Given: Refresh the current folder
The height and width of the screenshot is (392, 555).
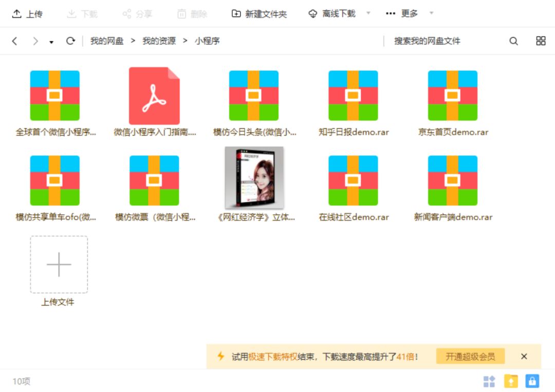Looking at the screenshot, I should (70, 41).
